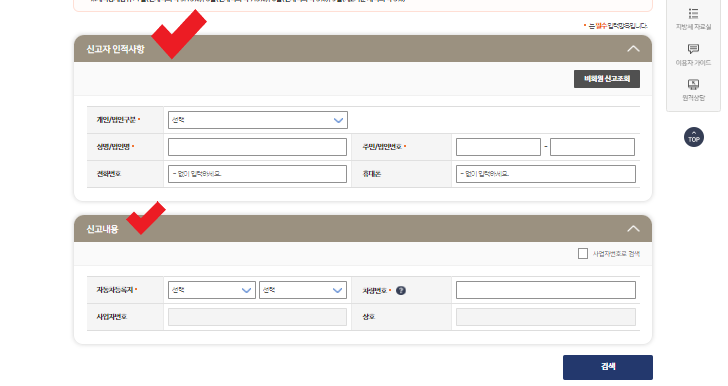Open the second 자동차등록지 dropdown
728x386 pixels.
coord(303,290)
